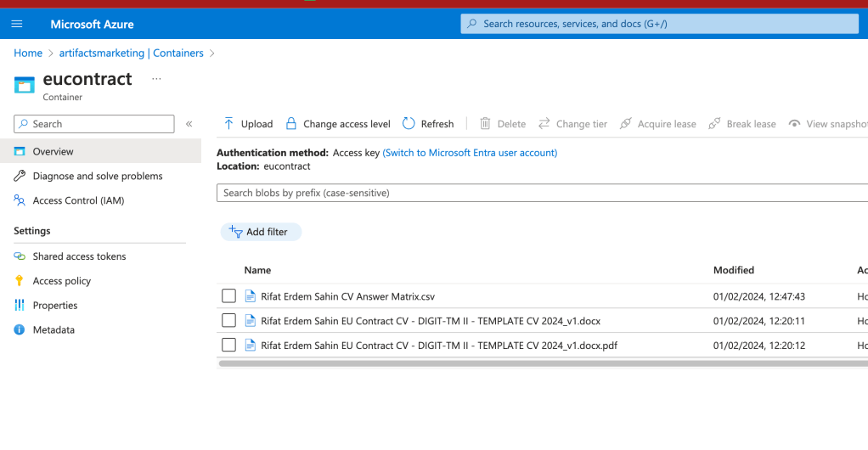Open the TEMPLATE CV 2024_v1.docx blob
Viewport: 868px width, 450px height.
click(431, 321)
